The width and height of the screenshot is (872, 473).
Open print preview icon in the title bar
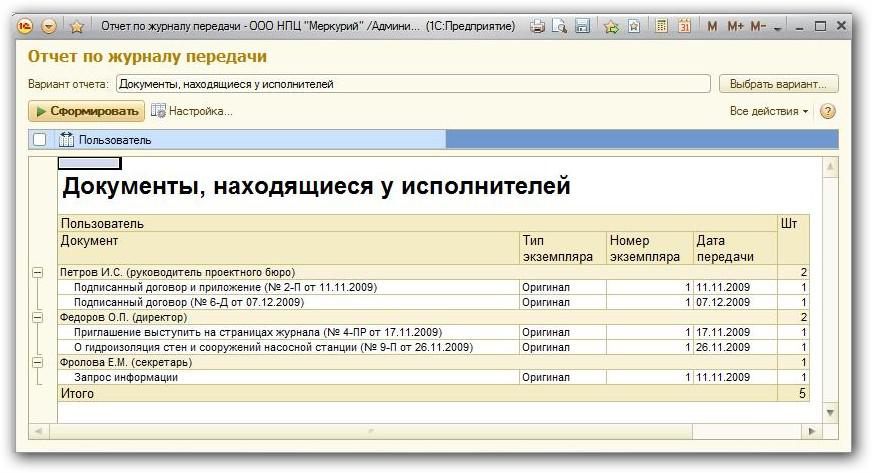pos(559,26)
